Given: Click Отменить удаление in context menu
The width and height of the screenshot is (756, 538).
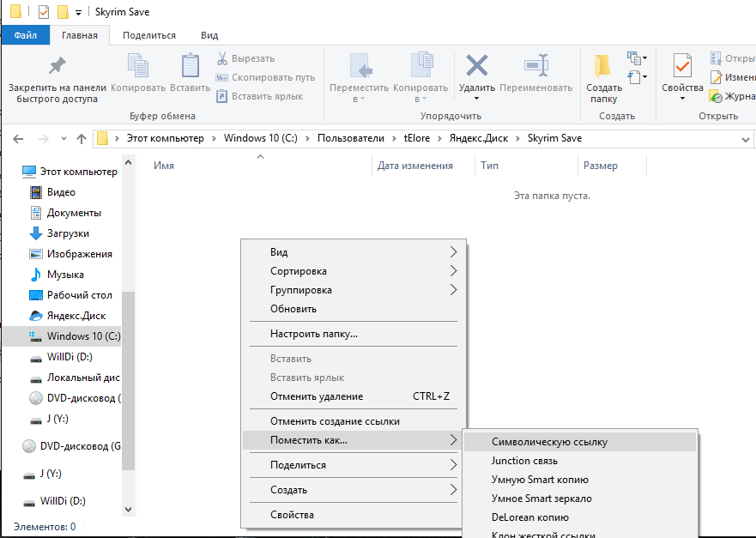Looking at the screenshot, I should [354, 396].
